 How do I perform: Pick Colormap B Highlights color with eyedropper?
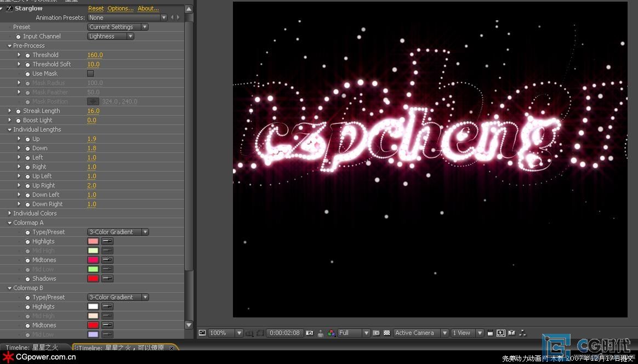[107, 306]
